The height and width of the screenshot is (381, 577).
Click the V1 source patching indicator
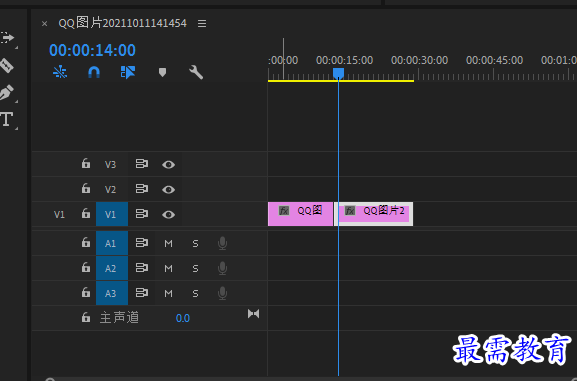point(59,215)
